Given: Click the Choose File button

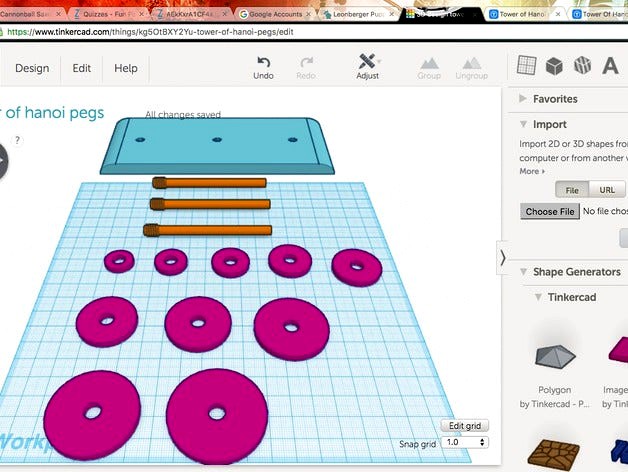Looking at the screenshot, I should (x=549, y=212).
